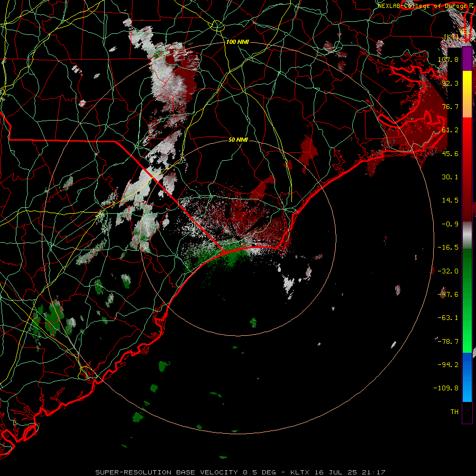This screenshot has width=476, height=476.
Task: Select the 14.5 value on velocity scale
Action: 450,200
